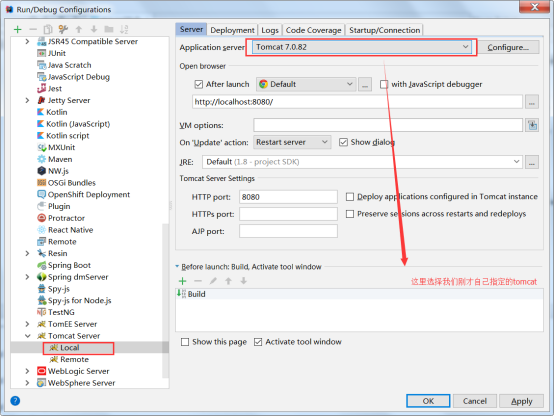554x416 pixels.
Task: Click the help question mark icon
Action: (15, 400)
